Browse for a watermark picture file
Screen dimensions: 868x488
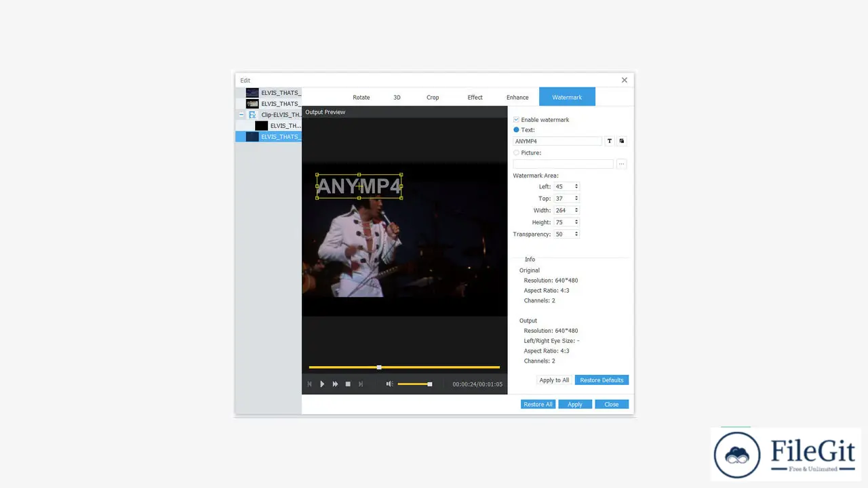pos(622,164)
